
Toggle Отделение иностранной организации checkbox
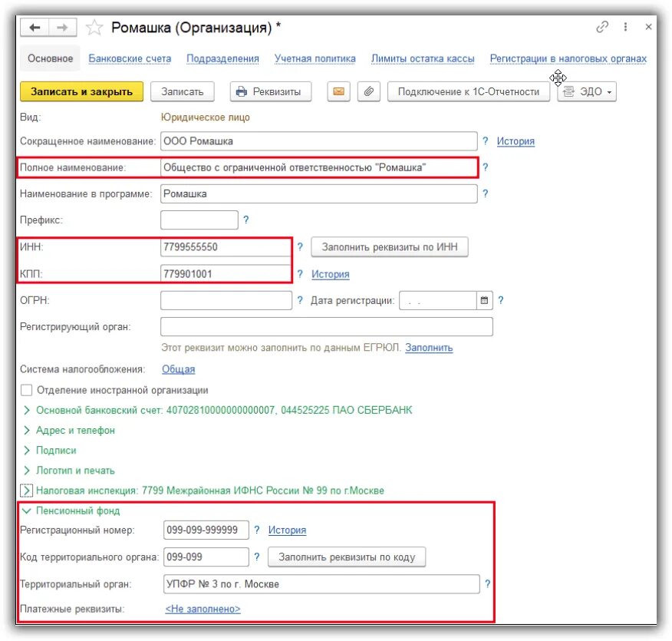click(27, 390)
